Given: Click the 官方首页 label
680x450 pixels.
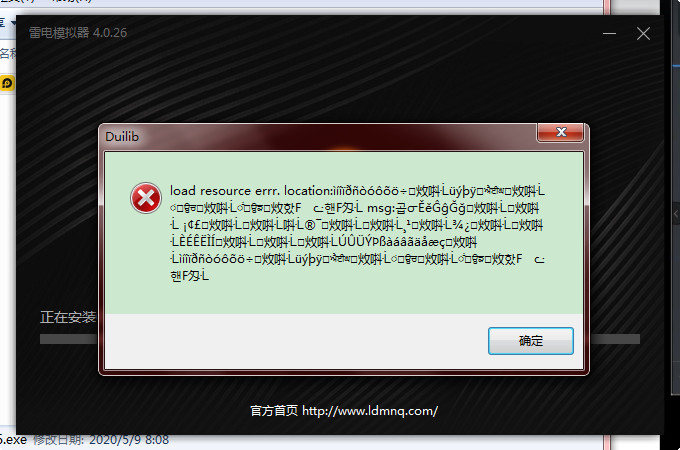Looking at the screenshot, I should click(274, 411).
